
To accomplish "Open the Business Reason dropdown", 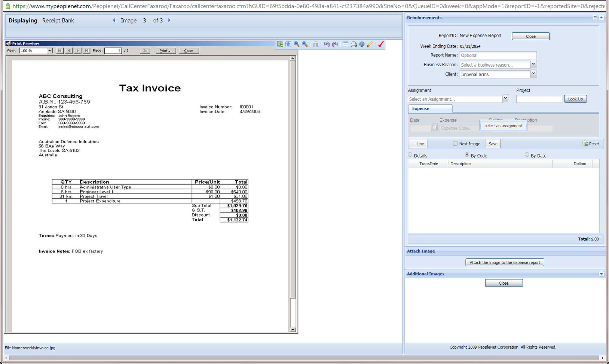I will pos(533,64).
